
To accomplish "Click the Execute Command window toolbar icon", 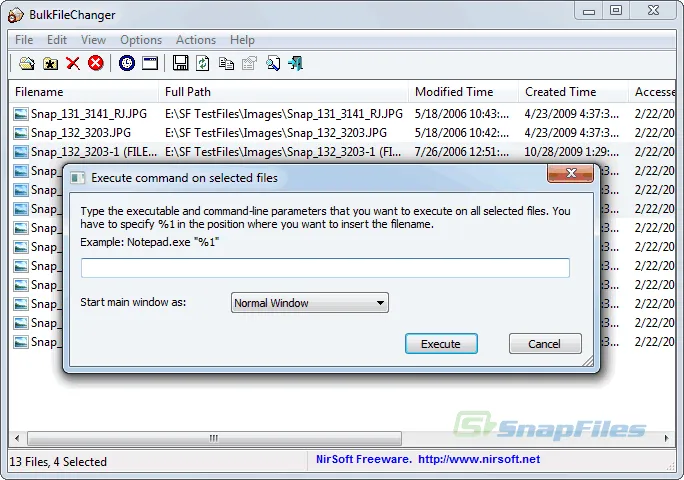I will click(x=150, y=63).
